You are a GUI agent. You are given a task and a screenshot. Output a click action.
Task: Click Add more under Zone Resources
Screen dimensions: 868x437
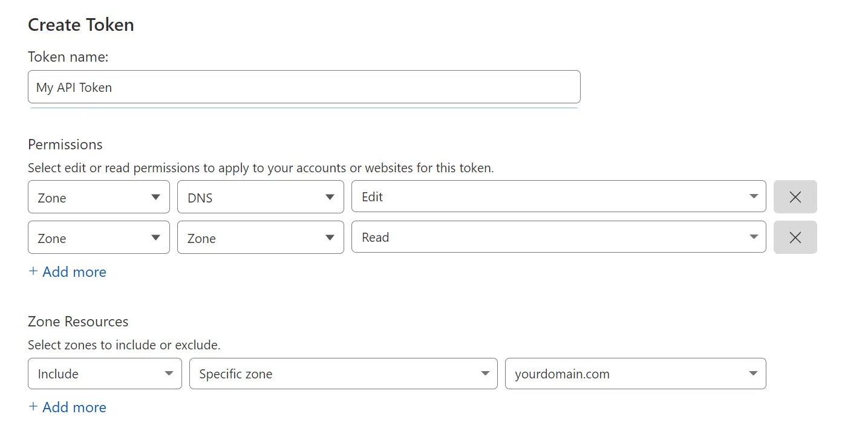coord(67,407)
